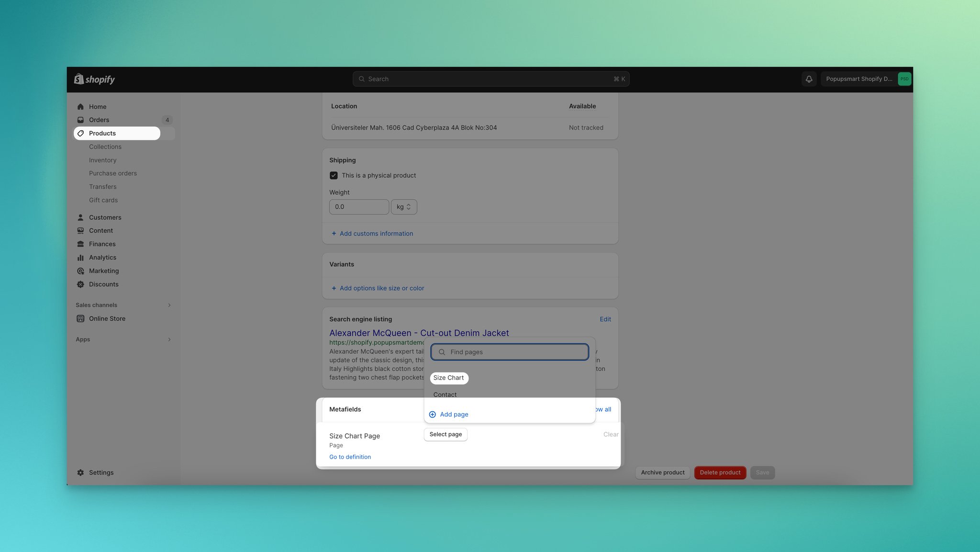Image resolution: width=980 pixels, height=552 pixels.
Task: Click the Orders sidebar icon
Action: [80, 120]
